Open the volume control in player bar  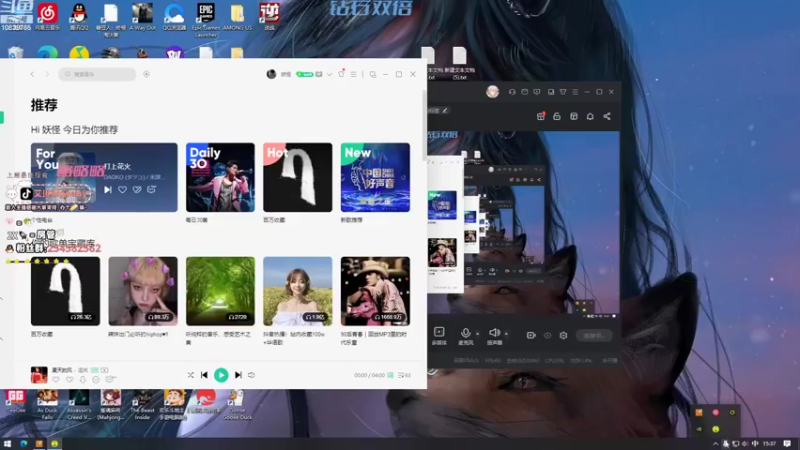coord(252,375)
